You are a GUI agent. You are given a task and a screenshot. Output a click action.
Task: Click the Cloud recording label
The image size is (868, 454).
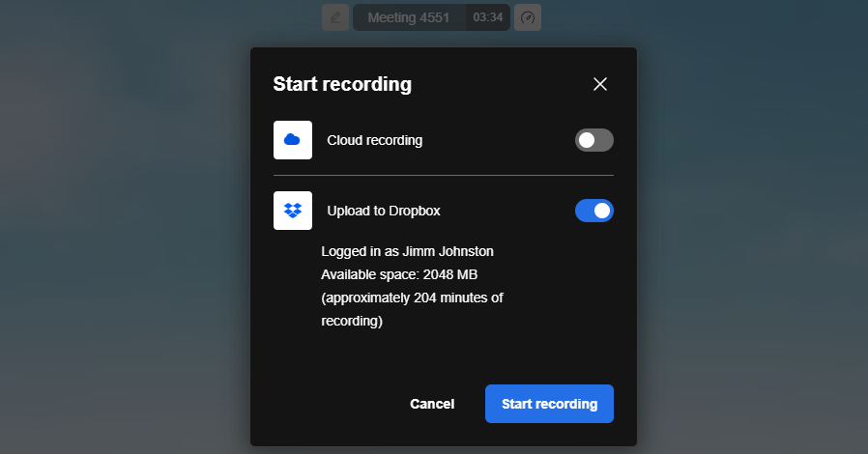(x=375, y=140)
